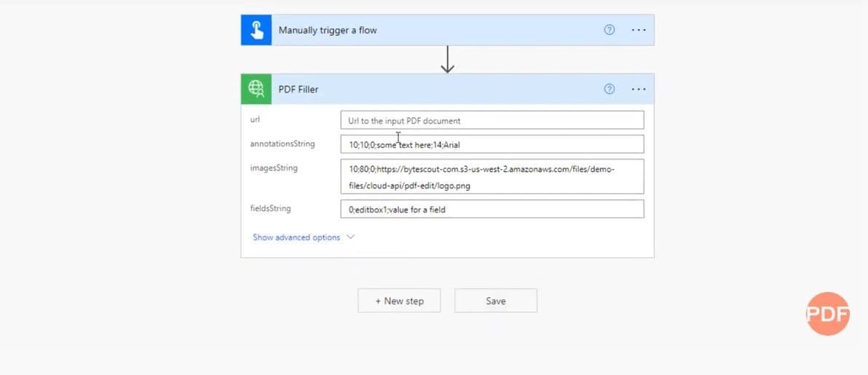The height and width of the screenshot is (375, 868).
Task: Click the blue manual trigger hand icon
Action: point(256,30)
